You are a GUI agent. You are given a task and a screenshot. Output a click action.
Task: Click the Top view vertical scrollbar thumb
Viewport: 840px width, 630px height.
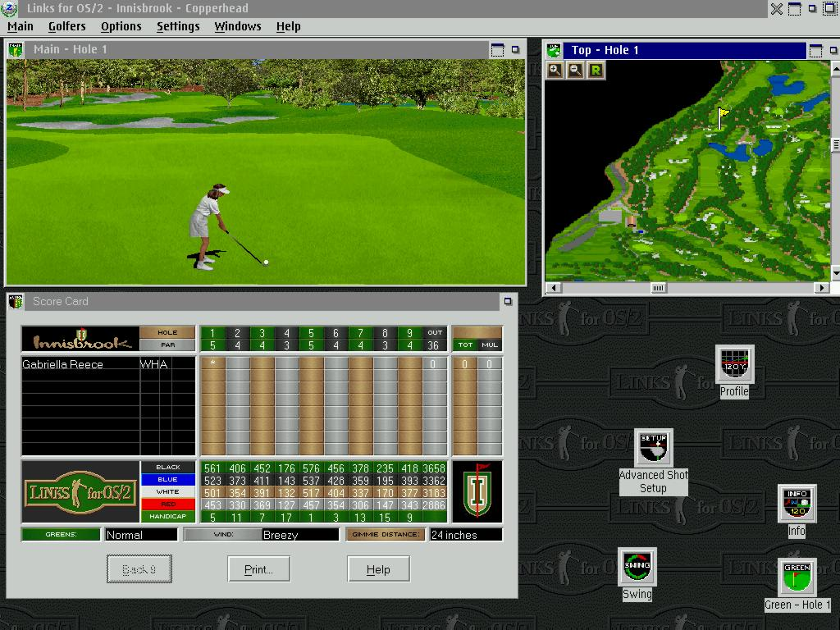[835, 144]
